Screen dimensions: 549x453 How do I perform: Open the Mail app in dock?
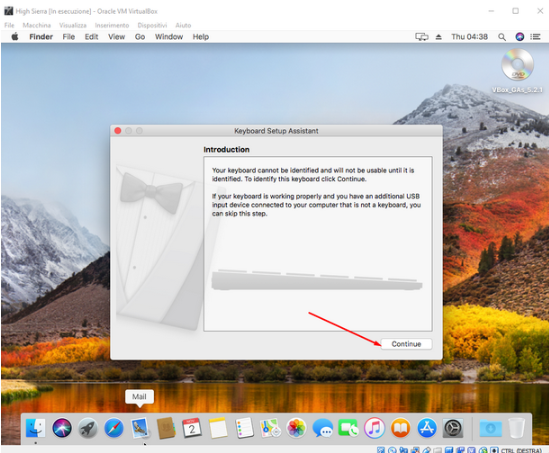(x=140, y=428)
